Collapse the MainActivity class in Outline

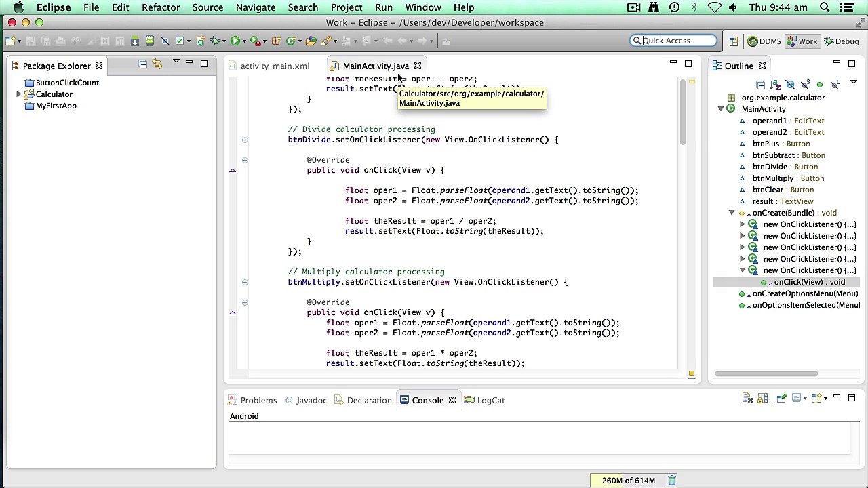click(x=721, y=109)
